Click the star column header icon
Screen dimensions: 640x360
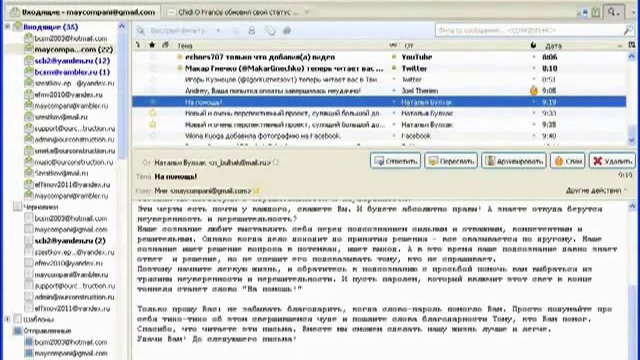(152, 45)
